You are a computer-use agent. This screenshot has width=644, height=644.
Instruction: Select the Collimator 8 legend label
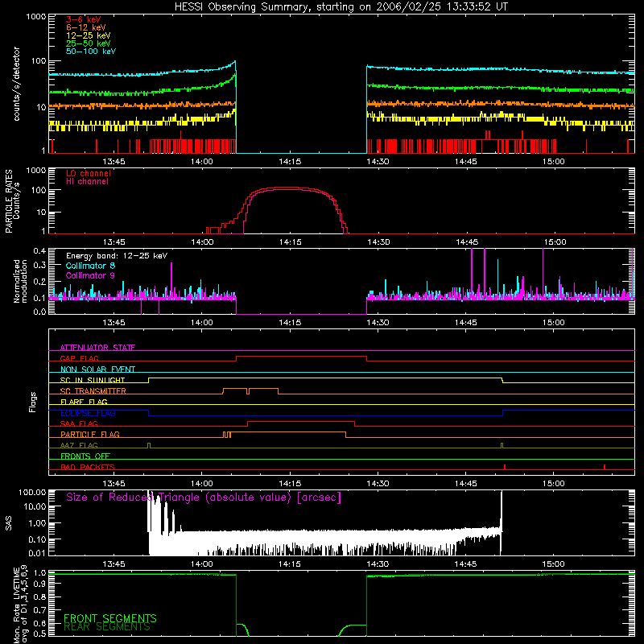click(x=90, y=266)
